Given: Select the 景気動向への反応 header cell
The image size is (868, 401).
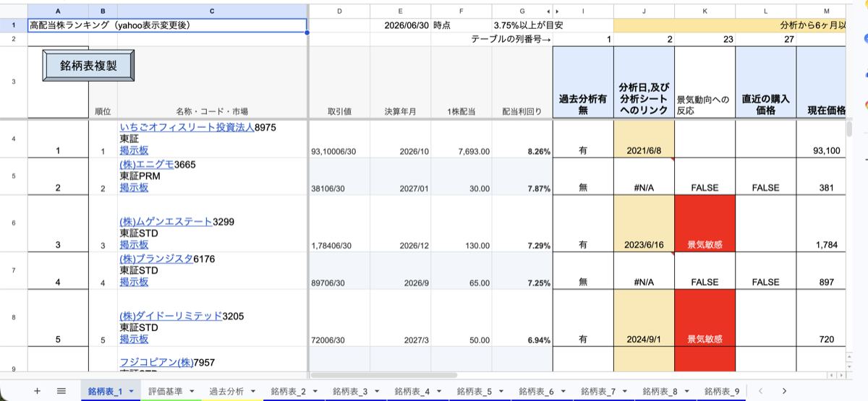Looking at the screenshot, I should 705,82.
